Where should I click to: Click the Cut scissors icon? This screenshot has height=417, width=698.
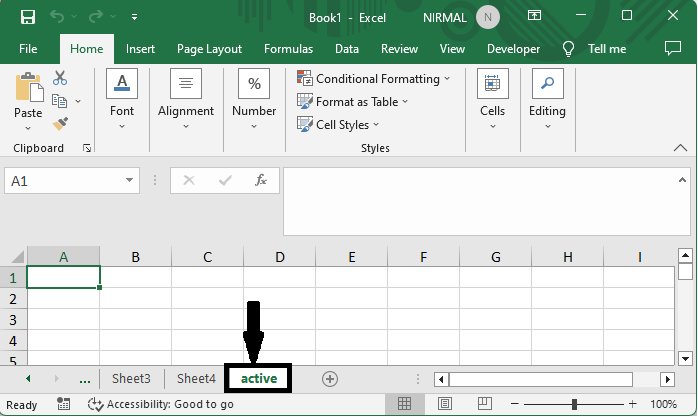[x=60, y=78]
